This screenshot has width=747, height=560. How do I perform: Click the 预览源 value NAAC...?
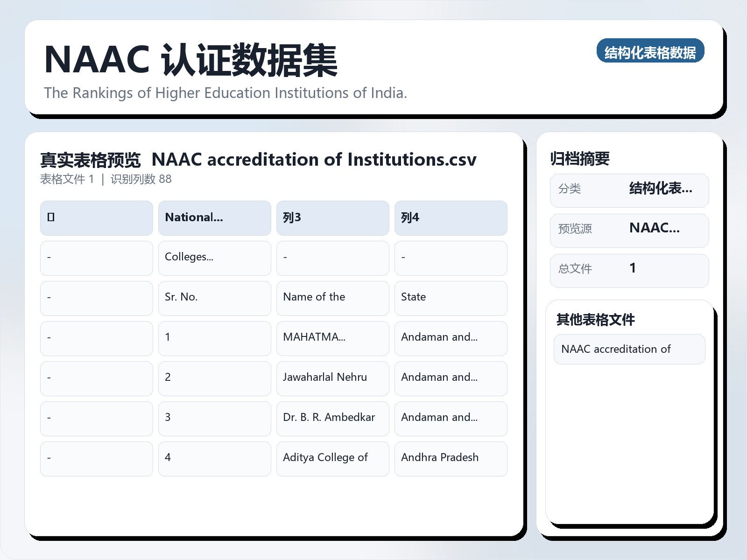point(653,229)
